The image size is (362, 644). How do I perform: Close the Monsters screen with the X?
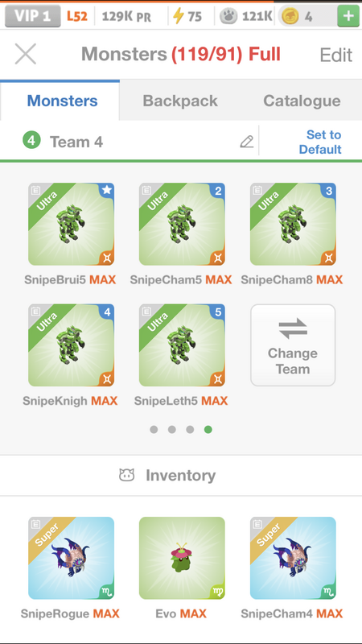(26, 54)
